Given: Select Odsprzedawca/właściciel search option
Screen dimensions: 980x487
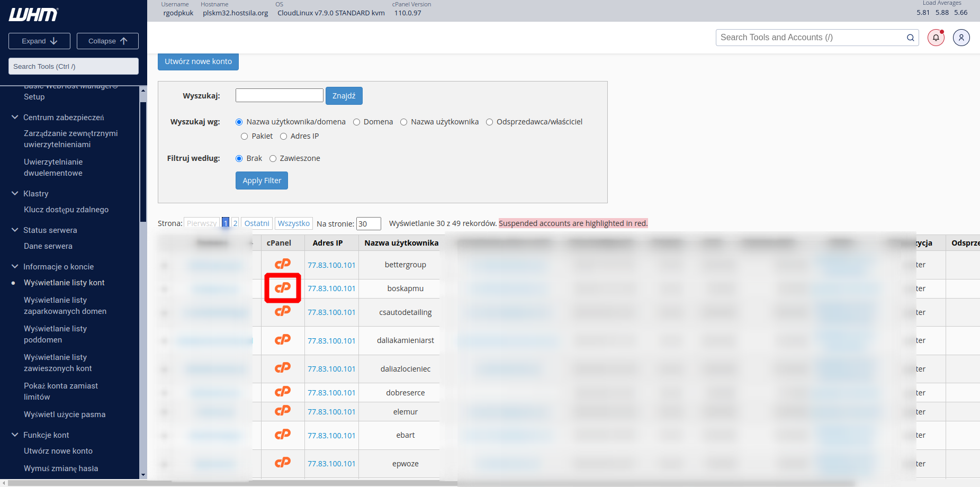Looking at the screenshot, I should pyautogui.click(x=489, y=122).
